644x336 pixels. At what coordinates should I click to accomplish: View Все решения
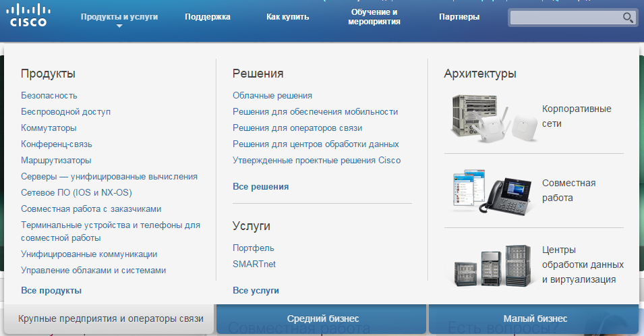pyautogui.click(x=260, y=186)
